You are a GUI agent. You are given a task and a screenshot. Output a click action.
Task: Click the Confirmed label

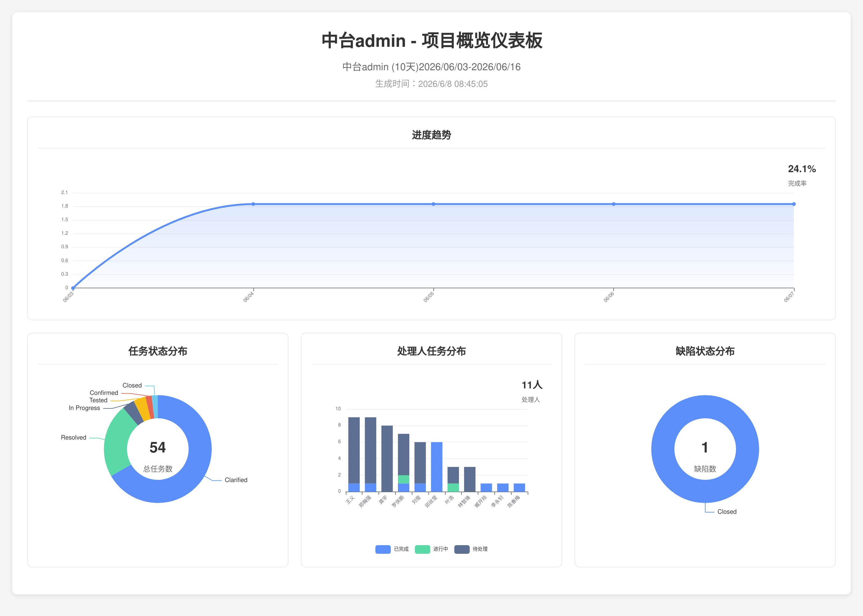tap(104, 393)
